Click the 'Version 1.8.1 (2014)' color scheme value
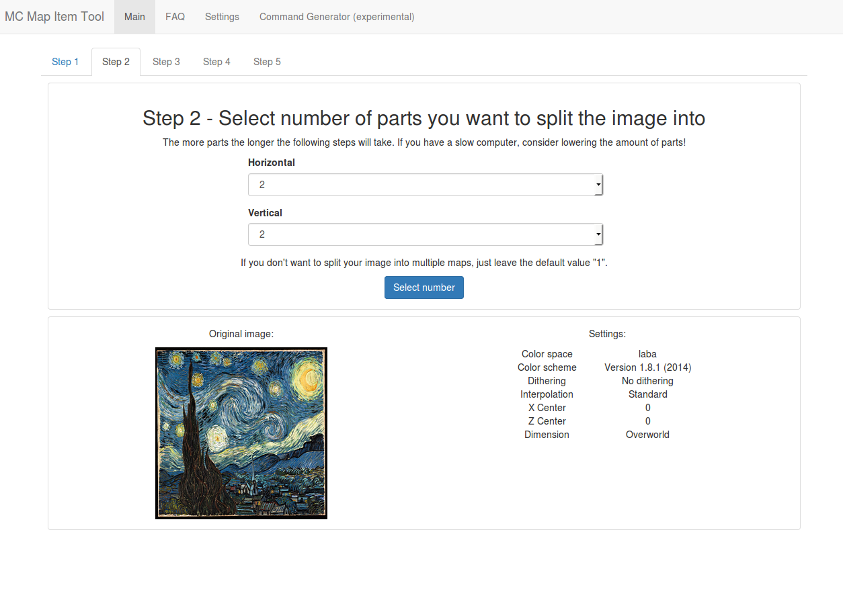The height and width of the screenshot is (616, 843). pos(647,367)
